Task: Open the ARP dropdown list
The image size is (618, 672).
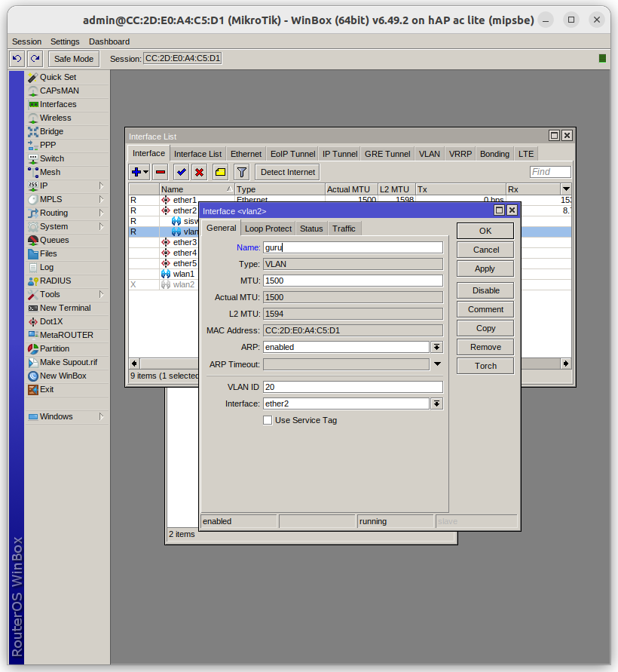Action: [x=436, y=347]
